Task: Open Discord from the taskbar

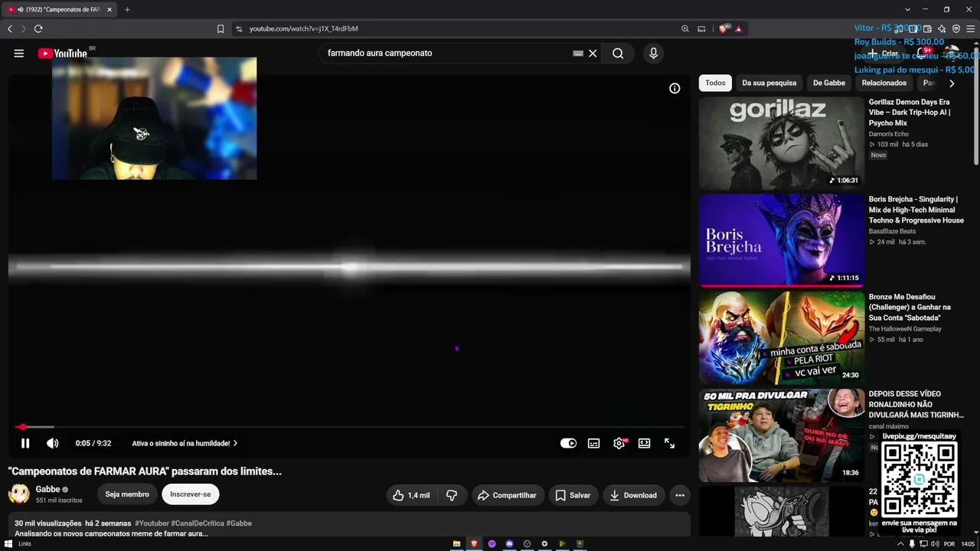Action: 509,544
